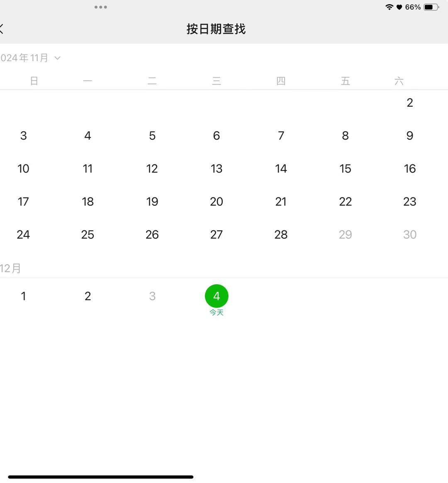Tap greyed-out date 30
Image resolution: width=448 pixels, height=483 pixels.
(409, 234)
